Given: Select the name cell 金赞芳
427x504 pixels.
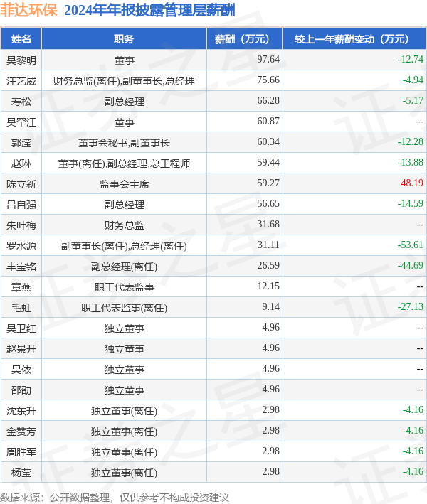Looking at the screenshot, I should click(x=21, y=431).
